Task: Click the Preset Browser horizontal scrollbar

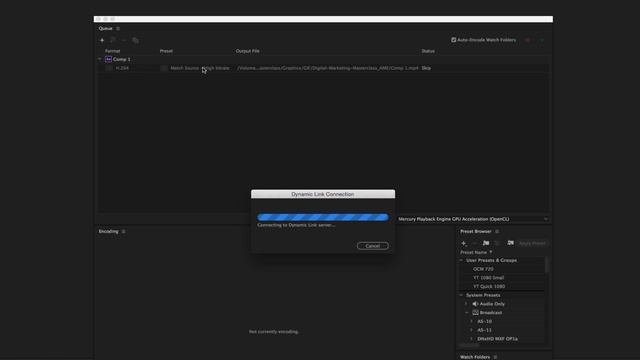Action: coord(469,345)
